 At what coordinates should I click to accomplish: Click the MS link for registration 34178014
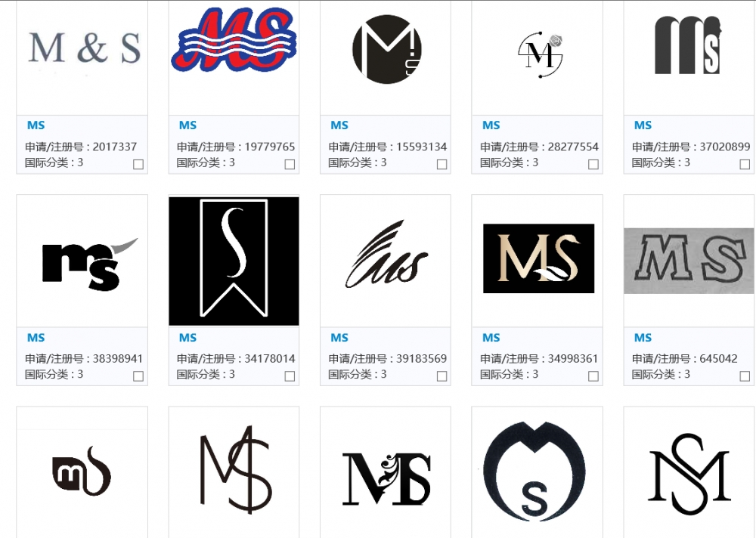(x=187, y=338)
